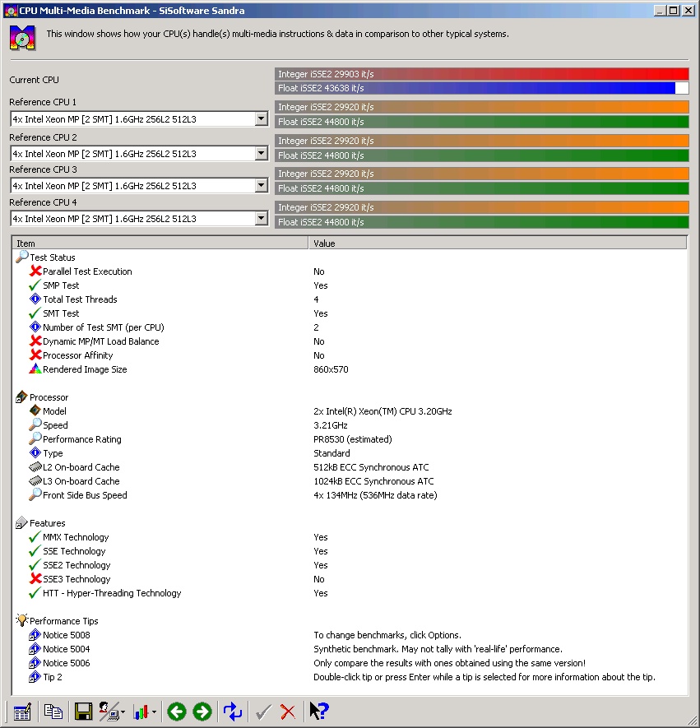
Task: Go back with the green left arrow
Action: tap(176, 712)
